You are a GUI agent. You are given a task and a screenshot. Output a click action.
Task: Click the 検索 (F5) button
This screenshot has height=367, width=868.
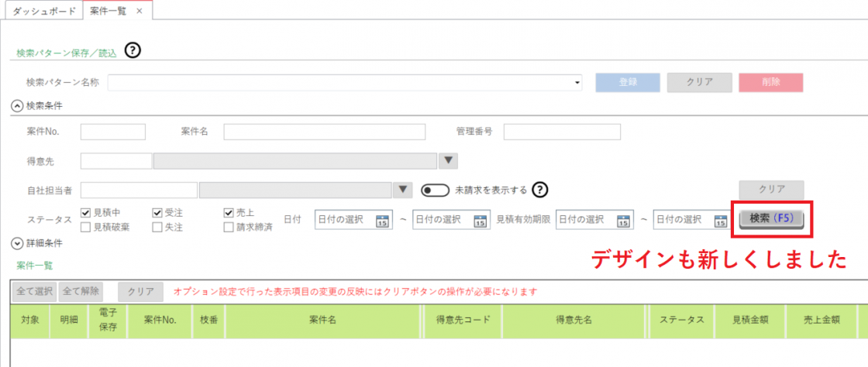(771, 219)
